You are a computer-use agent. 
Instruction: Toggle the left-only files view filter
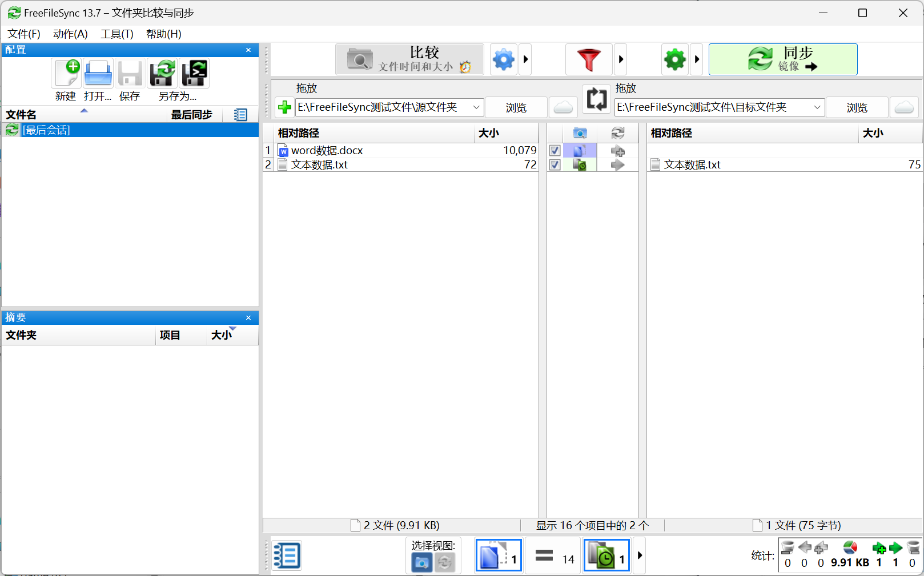499,555
